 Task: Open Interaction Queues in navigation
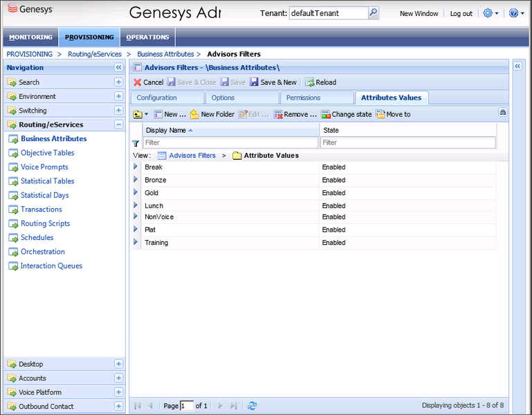tap(51, 266)
